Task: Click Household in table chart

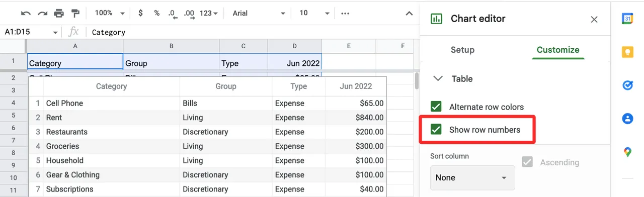Action: click(x=64, y=160)
